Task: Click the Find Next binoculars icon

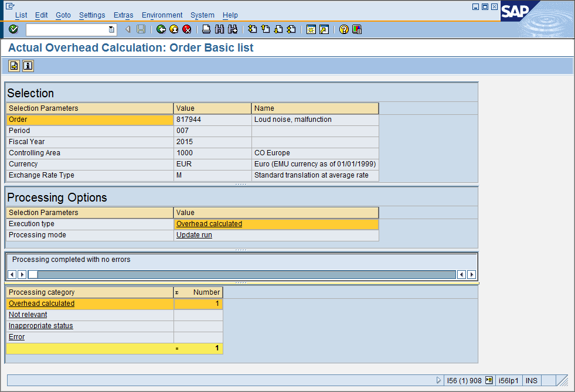Action: pyautogui.click(x=233, y=29)
